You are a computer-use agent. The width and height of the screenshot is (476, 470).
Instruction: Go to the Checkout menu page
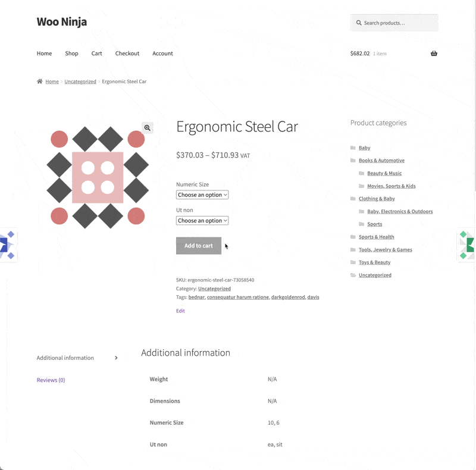coord(127,54)
